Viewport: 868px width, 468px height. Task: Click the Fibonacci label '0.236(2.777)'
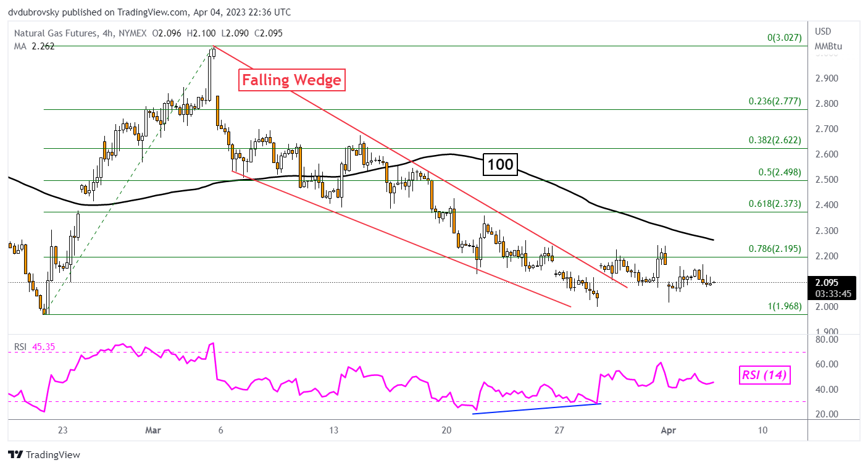[x=775, y=102]
